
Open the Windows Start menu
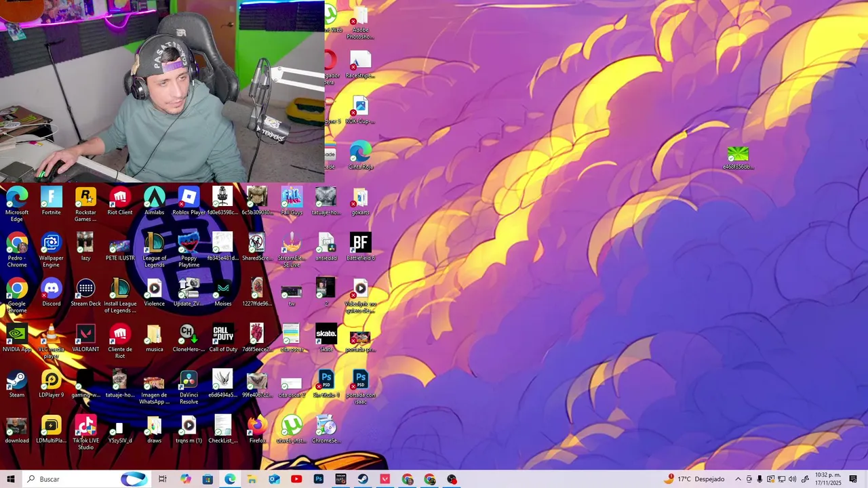[10, 479]
